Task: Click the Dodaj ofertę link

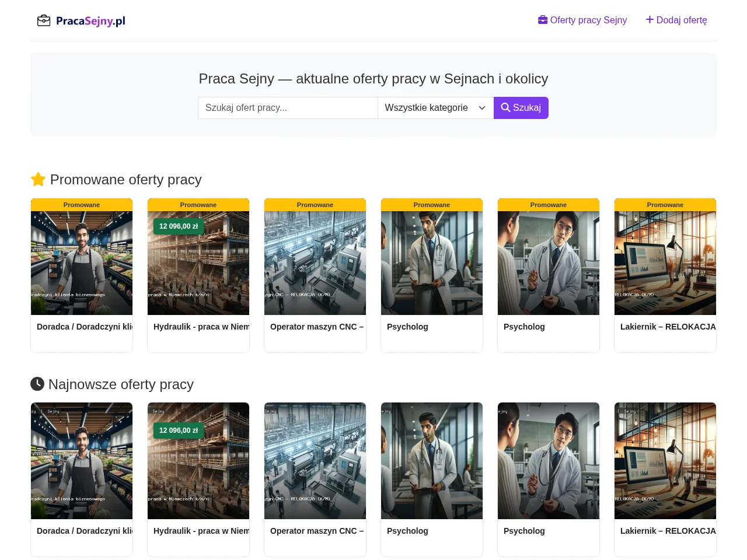Action: pos(676,20)
